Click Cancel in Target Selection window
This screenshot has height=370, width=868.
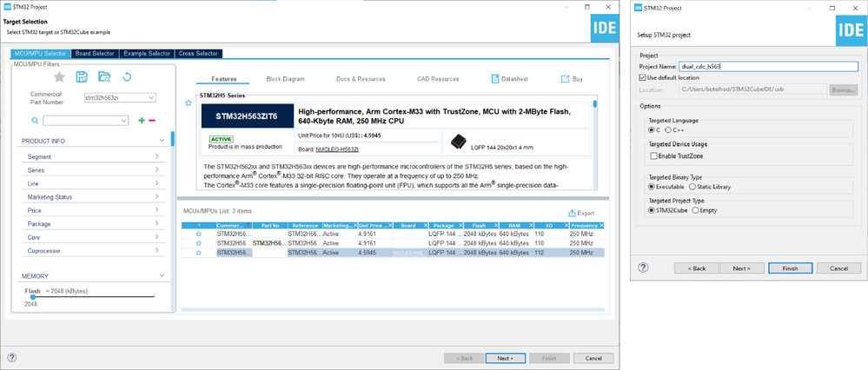593,359
